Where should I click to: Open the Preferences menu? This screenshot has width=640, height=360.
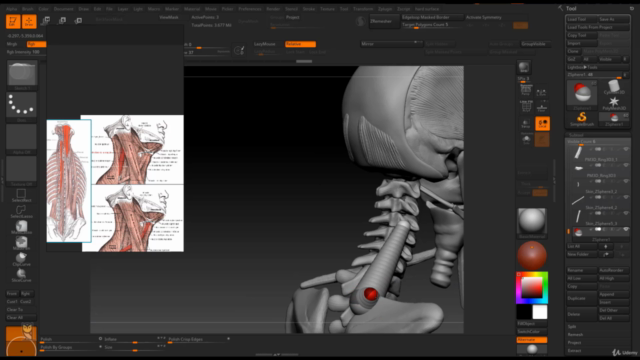tap(250, 9)
